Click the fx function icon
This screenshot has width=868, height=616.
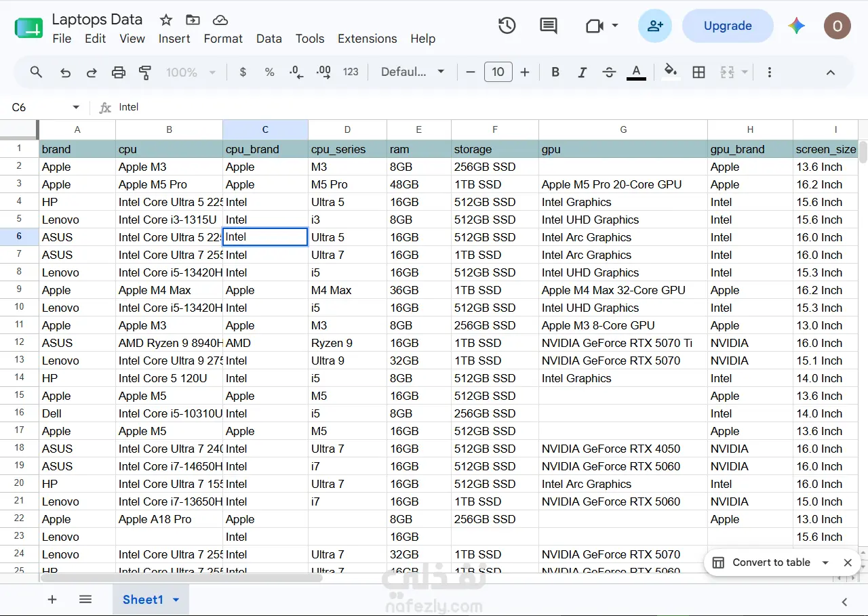pyautogui.click(x=105, y=107)
